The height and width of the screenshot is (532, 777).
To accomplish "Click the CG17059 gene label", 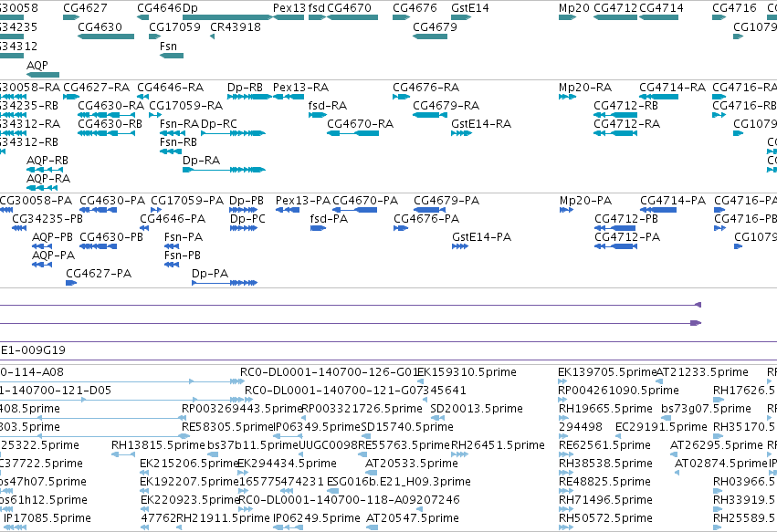I will click(x=174, y=26).
